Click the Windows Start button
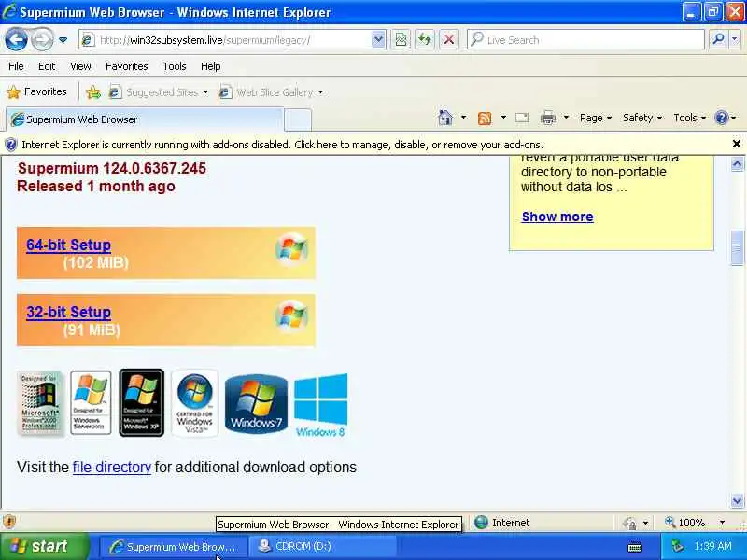The image size is (747, 560). [x=45, y=546]
